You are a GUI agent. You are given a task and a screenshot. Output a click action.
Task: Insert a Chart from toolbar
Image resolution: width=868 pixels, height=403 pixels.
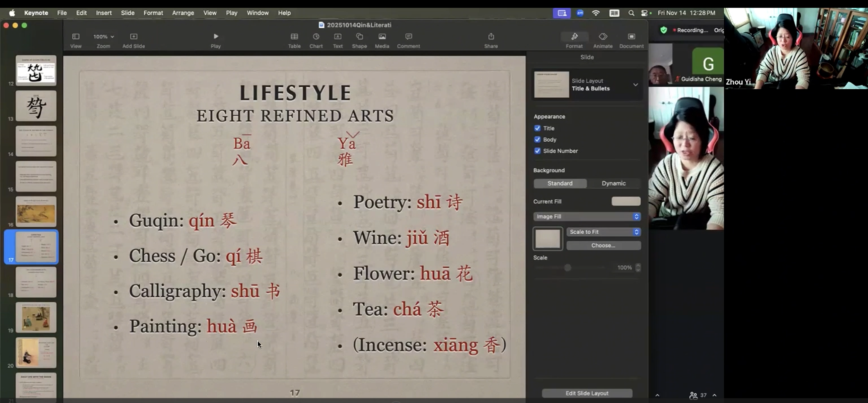coord(316,37)
